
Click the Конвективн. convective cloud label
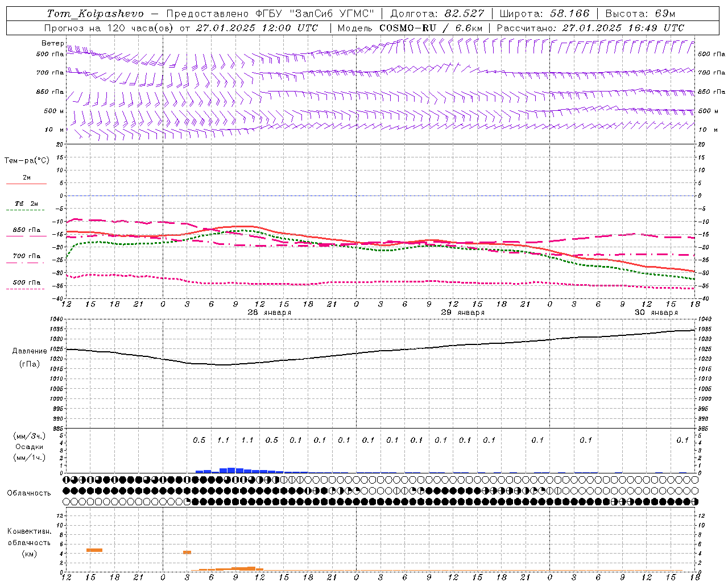29,531
